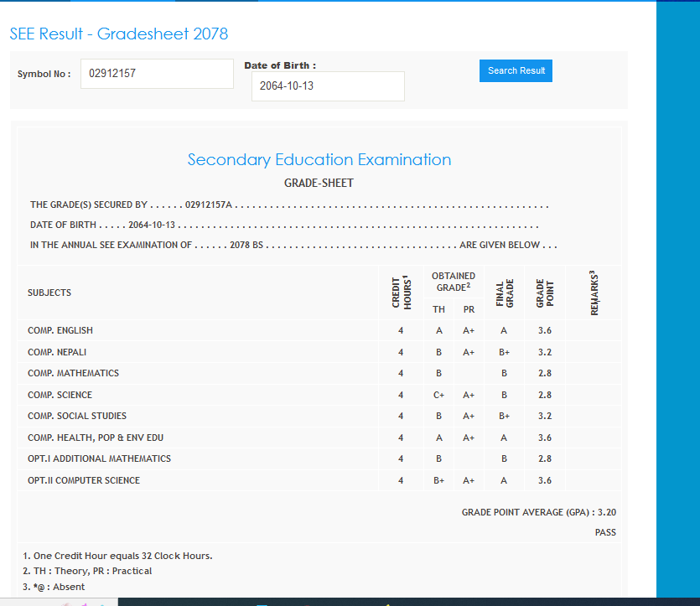
Task: Select the COMP. ENGLISH subject row
Action: click(x=60, y=330)
